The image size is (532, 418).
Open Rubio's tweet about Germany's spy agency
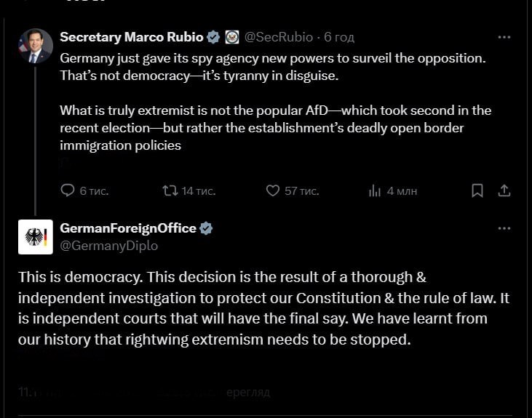[x=273, y=102]
